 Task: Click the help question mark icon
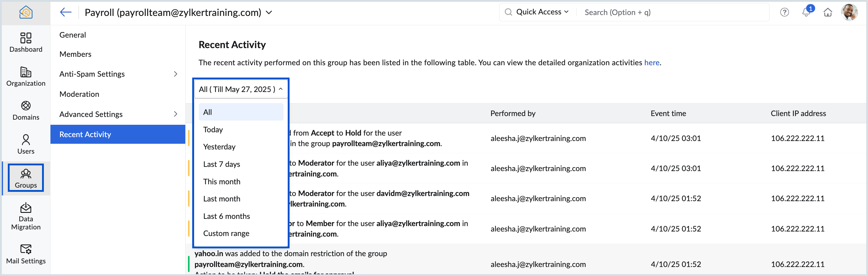click(x=785, y=13)
